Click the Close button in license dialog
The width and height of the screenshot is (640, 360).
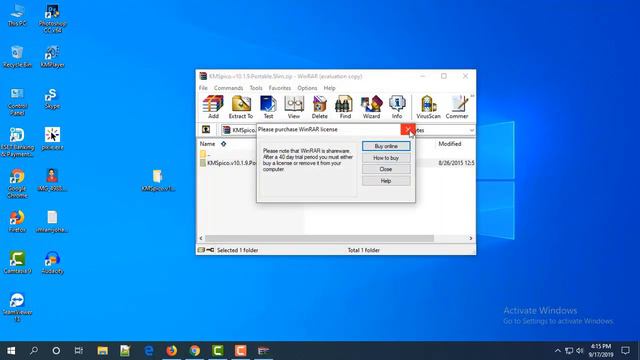(386, 169)
